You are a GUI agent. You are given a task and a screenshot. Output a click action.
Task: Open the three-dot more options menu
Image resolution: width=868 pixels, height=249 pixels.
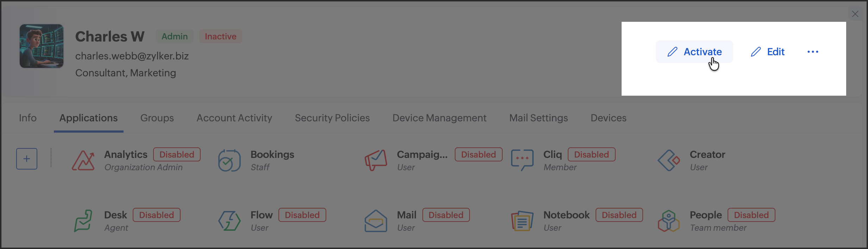coord(813,52)
